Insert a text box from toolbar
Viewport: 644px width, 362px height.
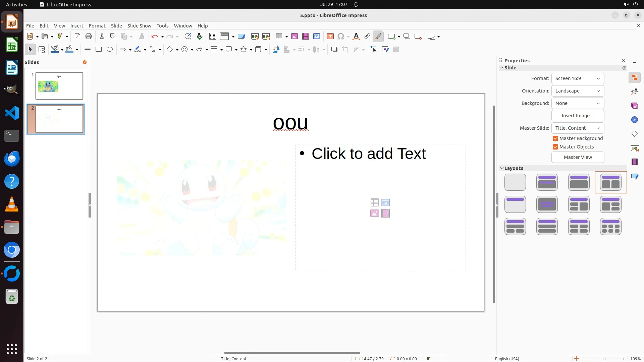[x=330, y=37]
